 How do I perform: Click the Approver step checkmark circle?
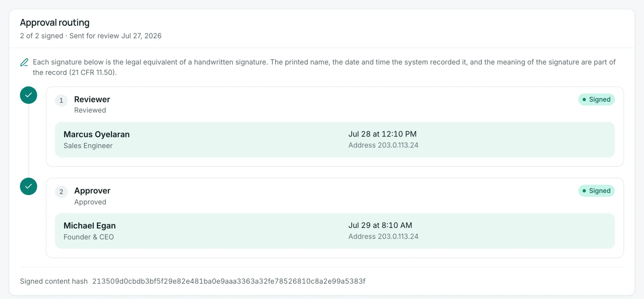pos(29,186)
